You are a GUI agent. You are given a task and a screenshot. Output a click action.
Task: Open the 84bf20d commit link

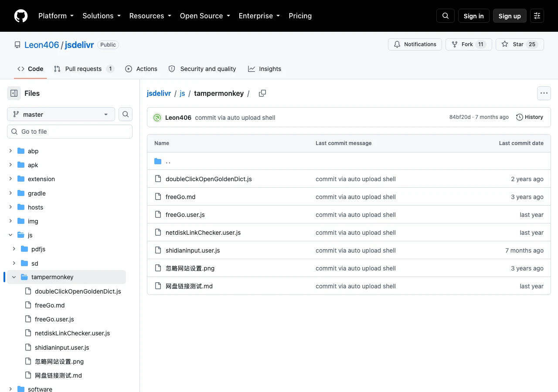460,117
